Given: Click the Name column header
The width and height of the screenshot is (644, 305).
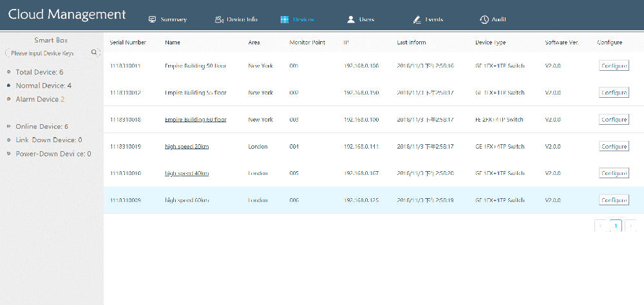Looking at the screenshot, I should (x=173, y=42).
